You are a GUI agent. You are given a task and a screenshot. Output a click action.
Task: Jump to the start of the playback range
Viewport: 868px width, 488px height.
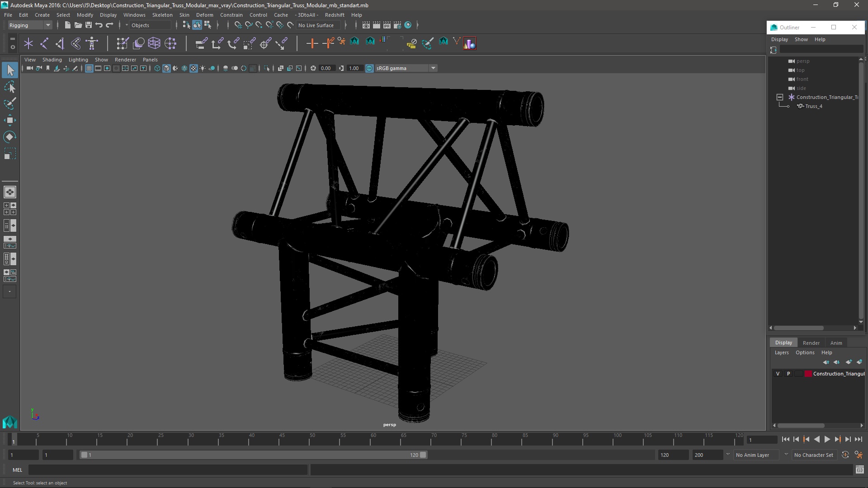785,439
